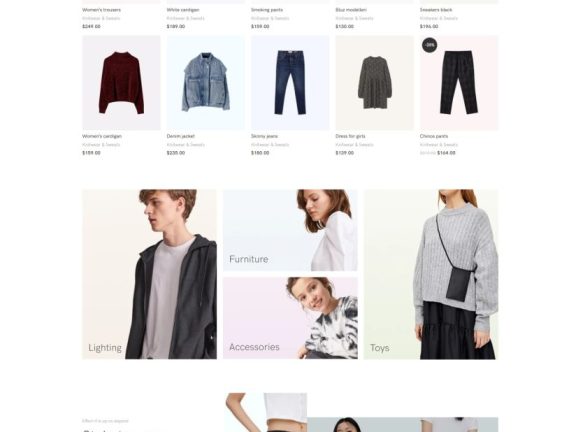Open the Lighting category banner

150,274
